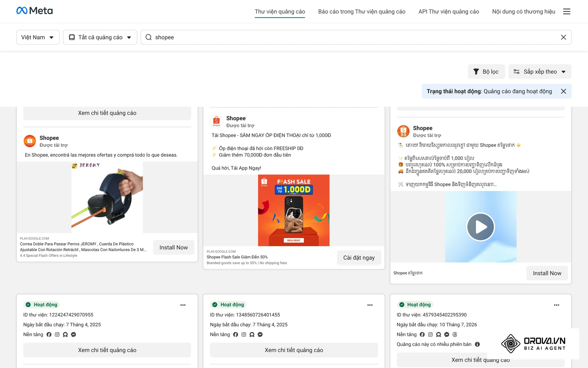Viewport: 588px width, 368px height.
Task: Expand the Việt Nam country dropdown
Action: point(38,37)
